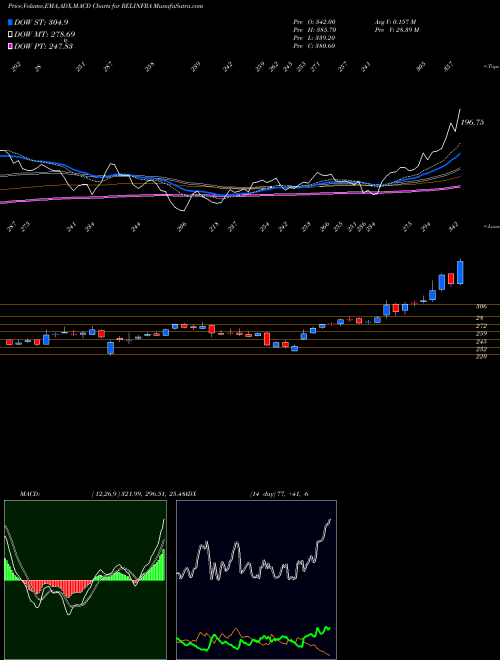Click the <Lows label at the right edge

[x=491, y=226]
